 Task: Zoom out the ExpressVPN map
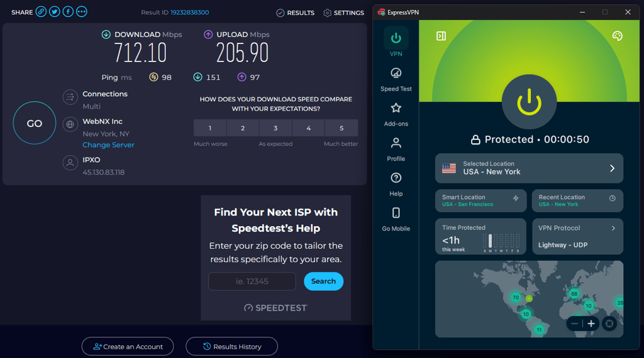click(x=575, y=323)
